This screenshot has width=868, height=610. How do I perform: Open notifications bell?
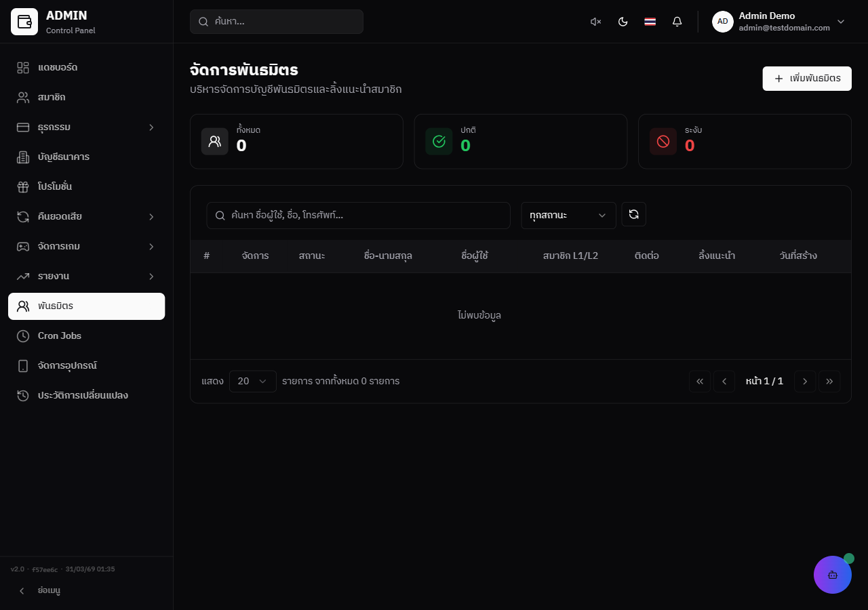(x=677, y=22)
